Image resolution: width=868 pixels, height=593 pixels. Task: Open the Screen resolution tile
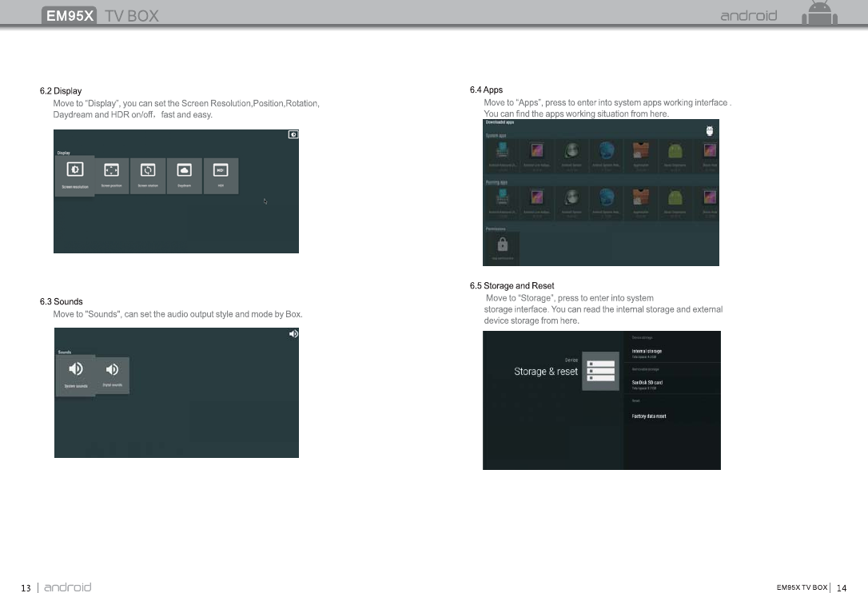click(x=75, y=176)
